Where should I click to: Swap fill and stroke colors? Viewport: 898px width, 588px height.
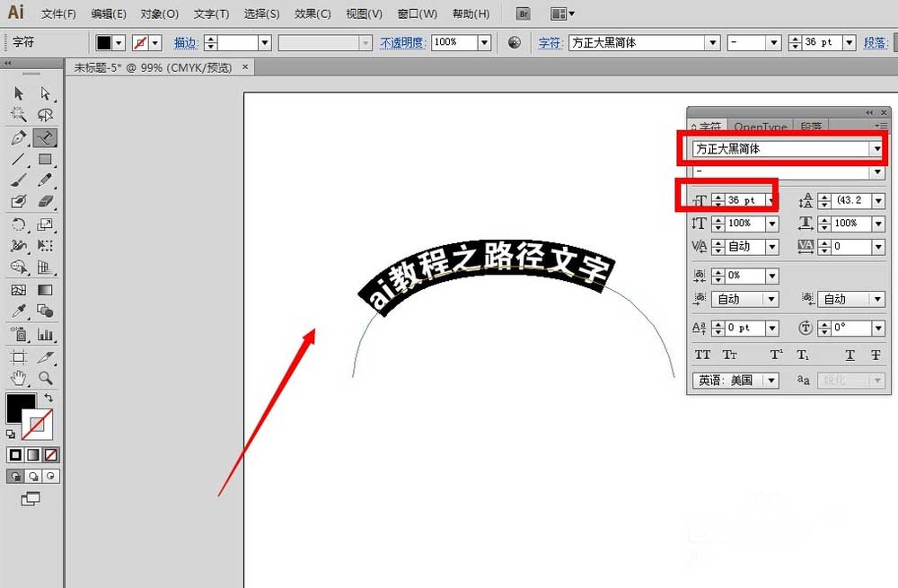48,398
